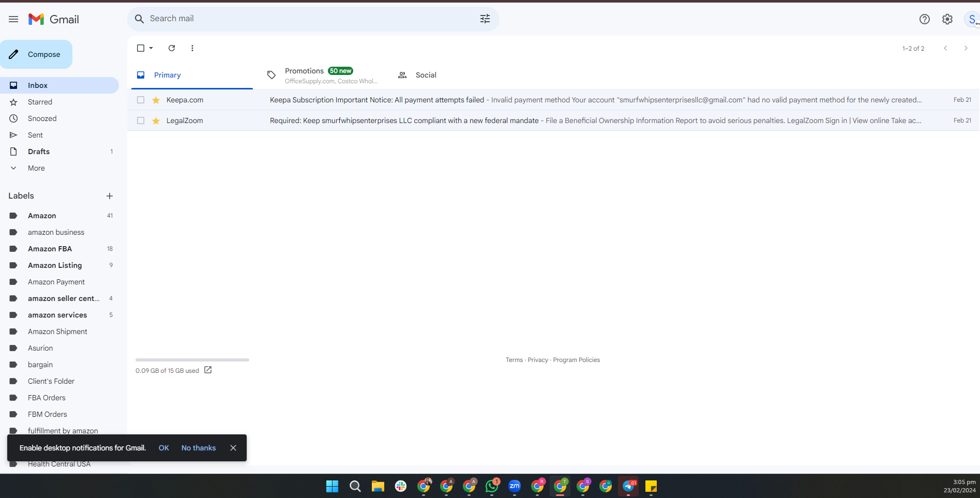This screenshot has height=498, width=980.
Task: Click the Gmail logo
Action: 54,19
